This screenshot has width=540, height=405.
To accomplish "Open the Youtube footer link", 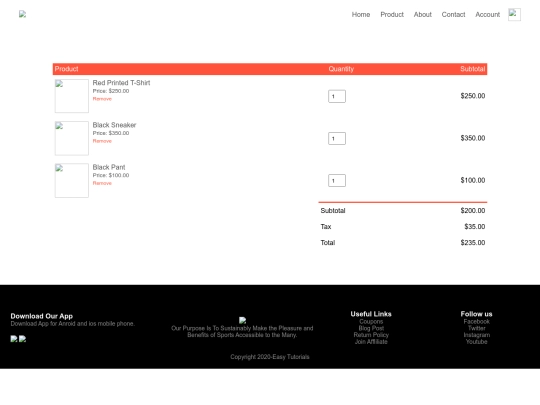I will 476,342.
